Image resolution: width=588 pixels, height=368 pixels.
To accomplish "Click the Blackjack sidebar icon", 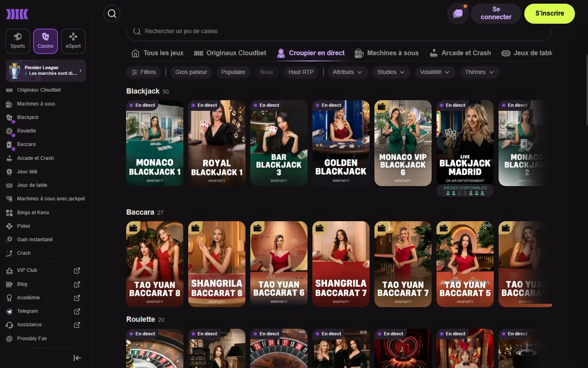I will click(9, 118).
